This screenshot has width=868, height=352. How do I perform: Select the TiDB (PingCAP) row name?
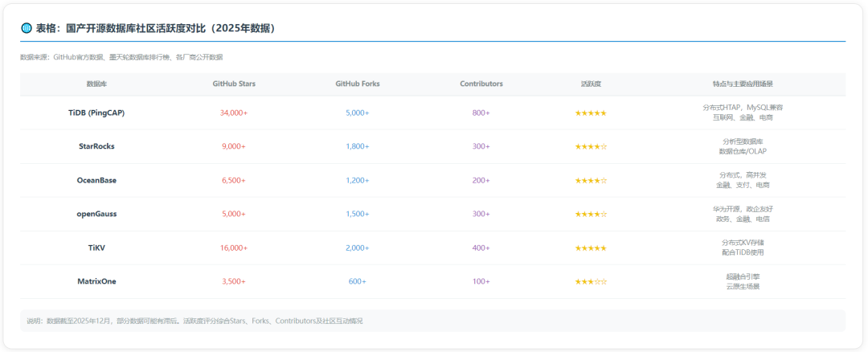[x=97, y=113]
